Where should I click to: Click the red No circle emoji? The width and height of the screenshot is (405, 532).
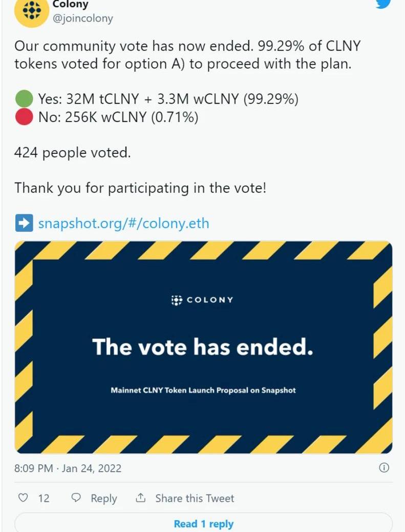pyautogui.click(x=24, y=117)
